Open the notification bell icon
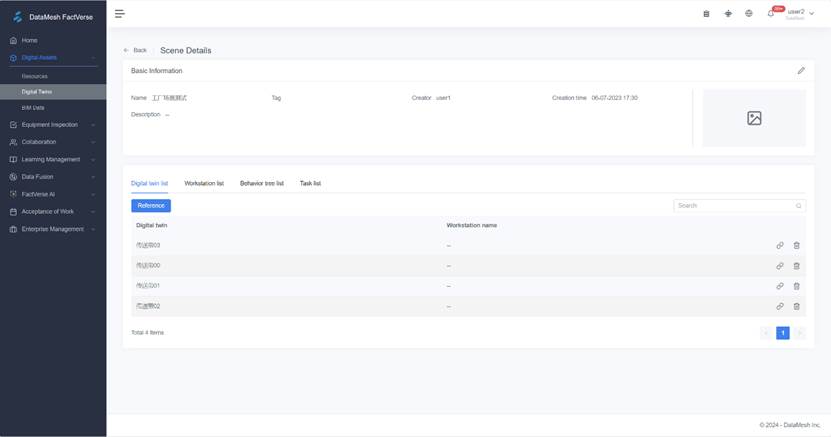Viewport: 831px width, 437px height. 771,13
